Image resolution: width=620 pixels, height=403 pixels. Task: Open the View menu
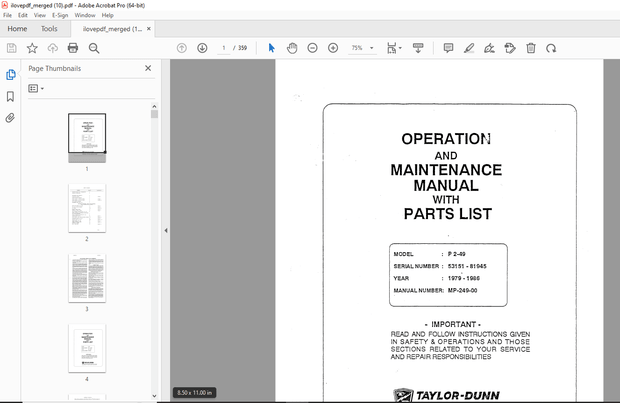point(40,15)
